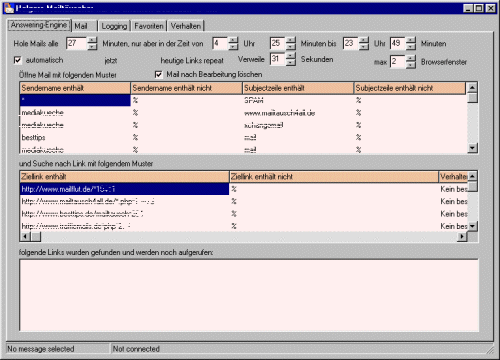Increase the Hole Mails alle minutes value
500x360 pixels.
tap(92, 40)
